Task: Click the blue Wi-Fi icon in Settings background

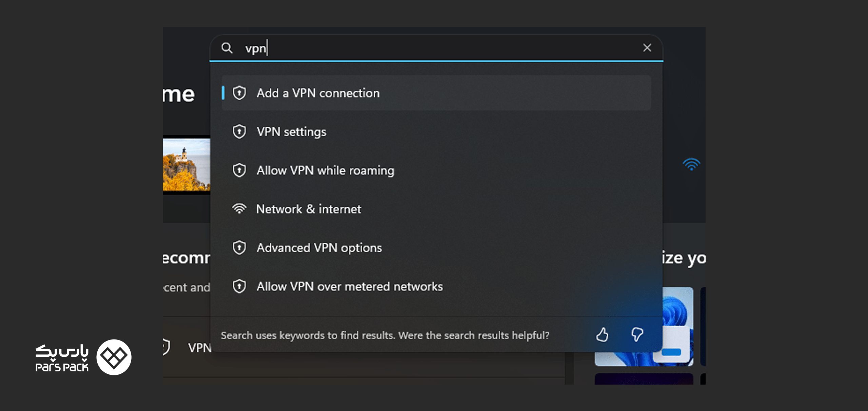Action: point(691,164)
